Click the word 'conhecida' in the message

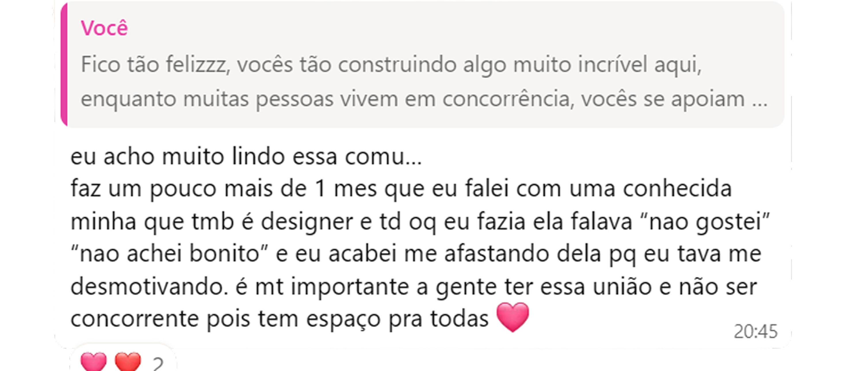(x=677, y=189)
